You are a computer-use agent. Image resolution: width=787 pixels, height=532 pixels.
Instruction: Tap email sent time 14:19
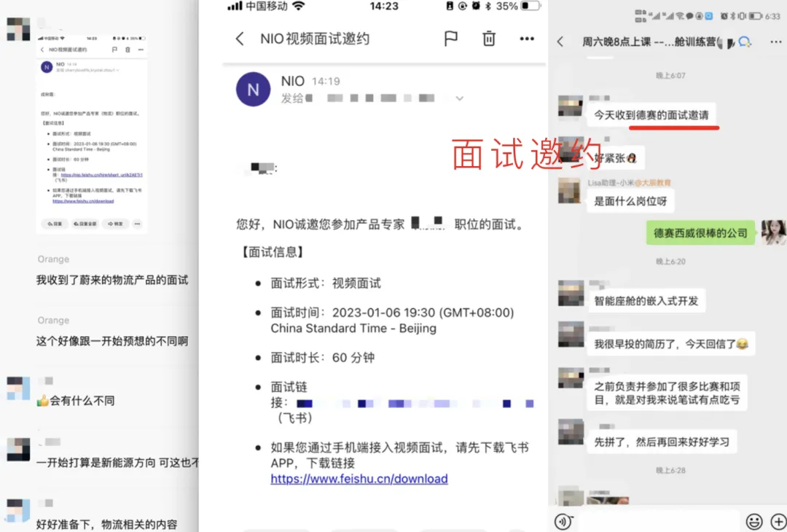point(326,82)
